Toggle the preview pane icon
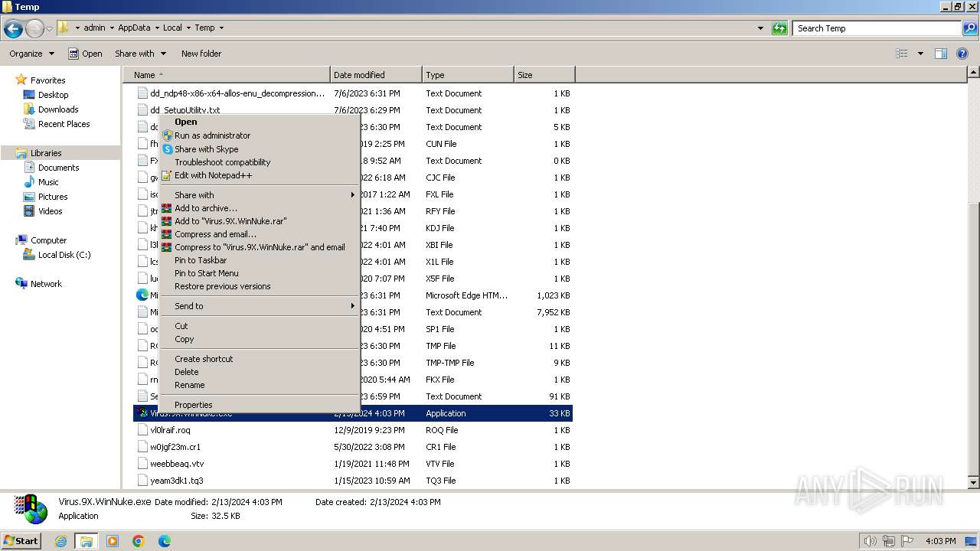Viewport: 980px width, 551px height. (x=941, y=54)
